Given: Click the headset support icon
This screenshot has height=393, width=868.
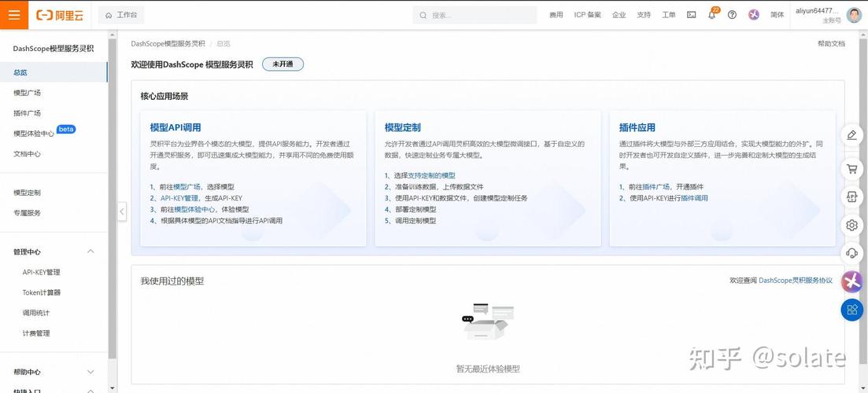Looking at the screenshot, I should pyautogui.click(x=852, y=253).
